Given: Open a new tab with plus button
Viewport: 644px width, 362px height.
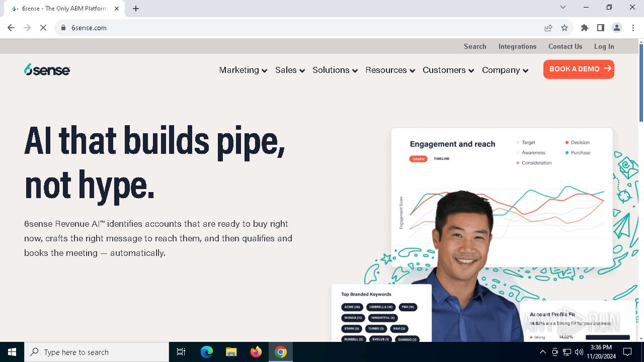Looking at the screenshot, I should pos(136,9).
